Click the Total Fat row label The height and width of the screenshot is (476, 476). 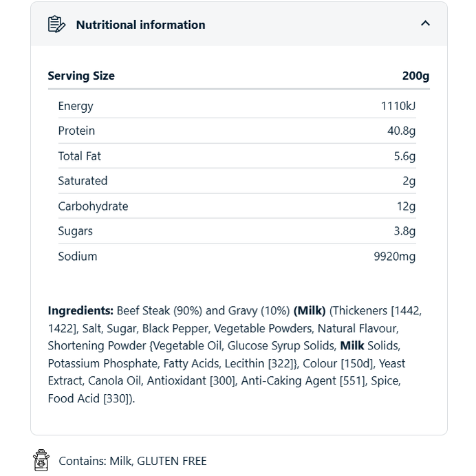79,156
